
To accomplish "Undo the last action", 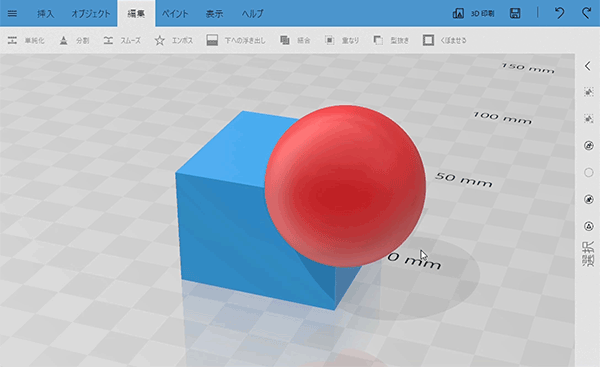I will click(559, 13).
